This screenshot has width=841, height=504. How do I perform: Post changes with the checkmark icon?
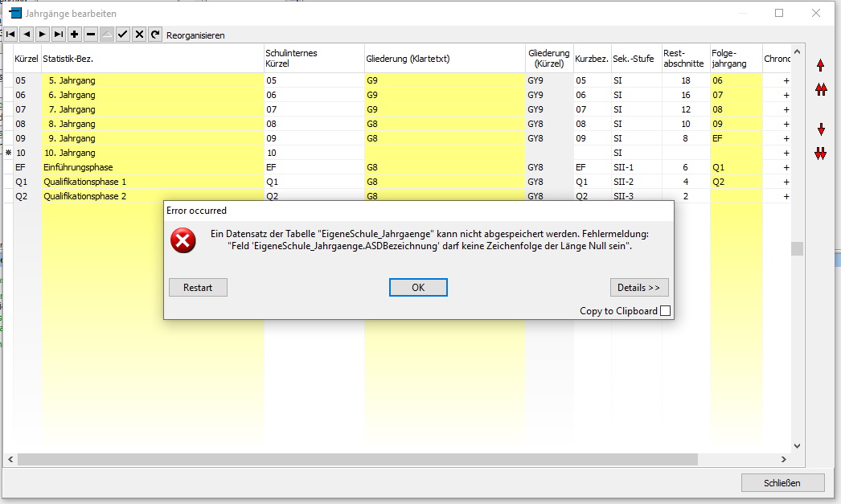pyautogui.click(x=123, y=35)
